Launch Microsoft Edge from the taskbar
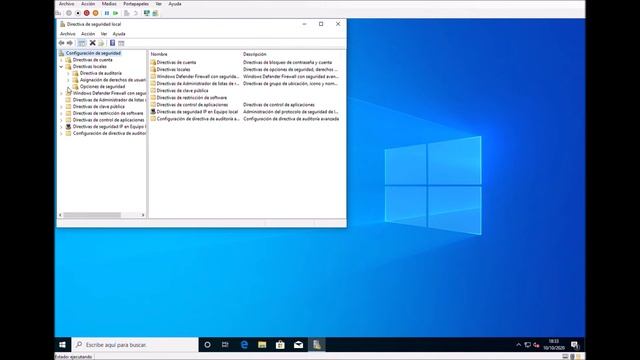This screenshot has height=360, width=640. click(x=244, y=345)
